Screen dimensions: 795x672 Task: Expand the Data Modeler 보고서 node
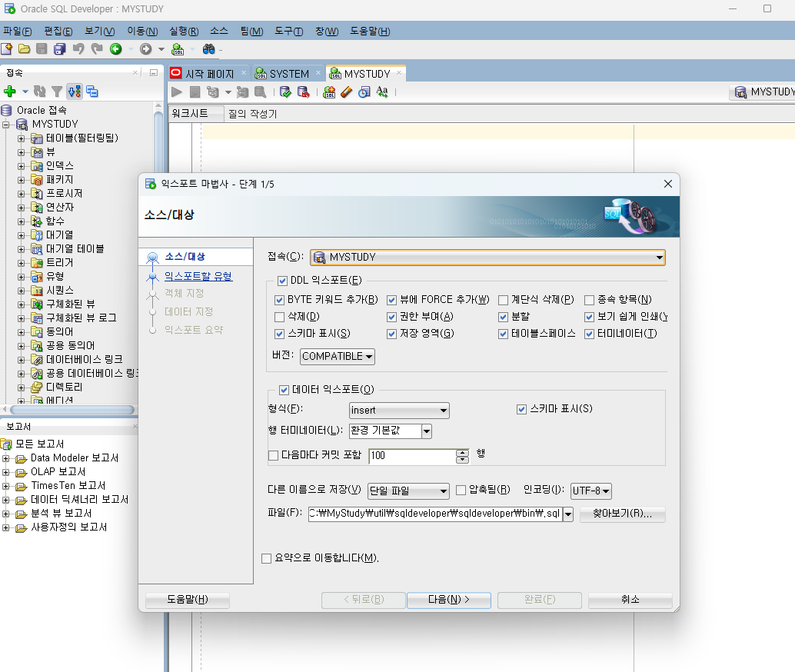coord(5,458)
